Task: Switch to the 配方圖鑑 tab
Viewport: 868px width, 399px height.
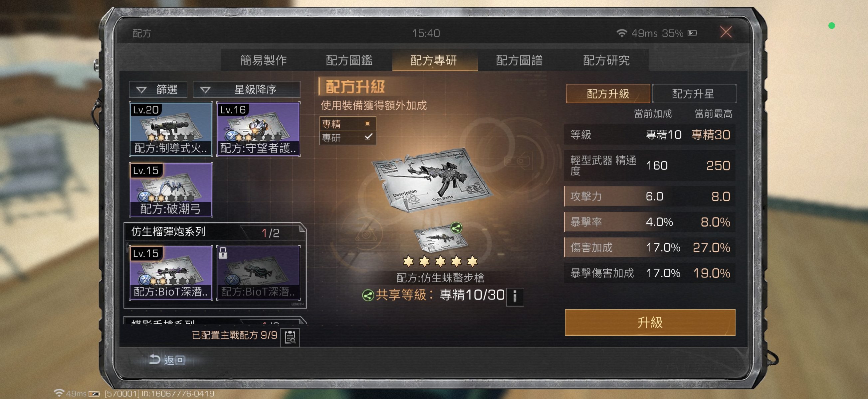Action: point(349,60)
